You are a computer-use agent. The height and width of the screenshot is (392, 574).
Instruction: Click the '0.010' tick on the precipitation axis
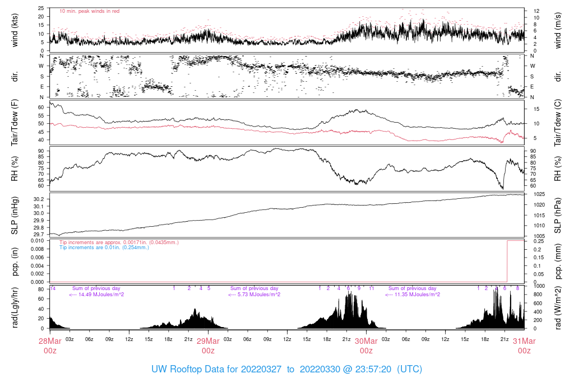[x=38, y=241]
